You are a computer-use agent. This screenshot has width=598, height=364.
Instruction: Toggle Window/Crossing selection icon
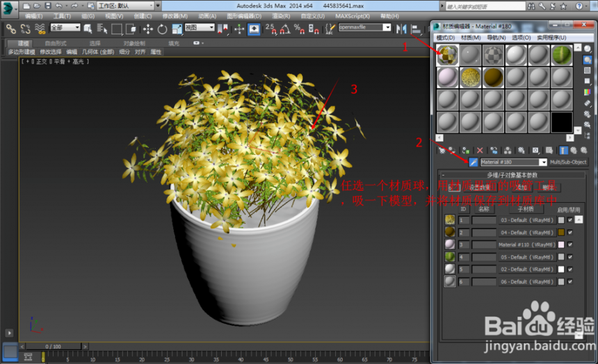click(131, 29)
